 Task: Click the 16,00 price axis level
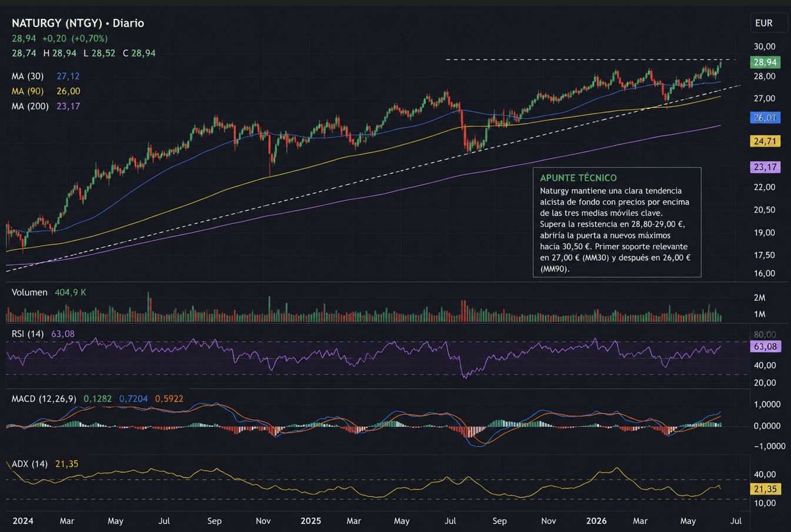765,273
